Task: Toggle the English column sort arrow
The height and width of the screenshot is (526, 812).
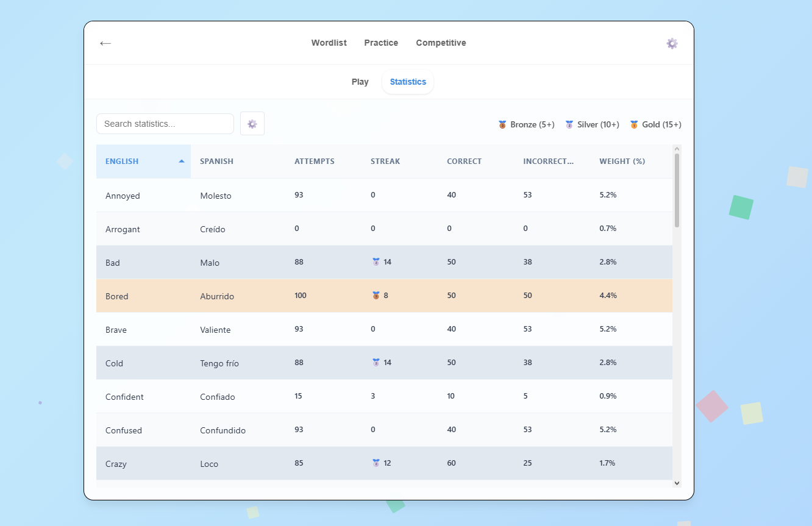Action: [181, 162]
